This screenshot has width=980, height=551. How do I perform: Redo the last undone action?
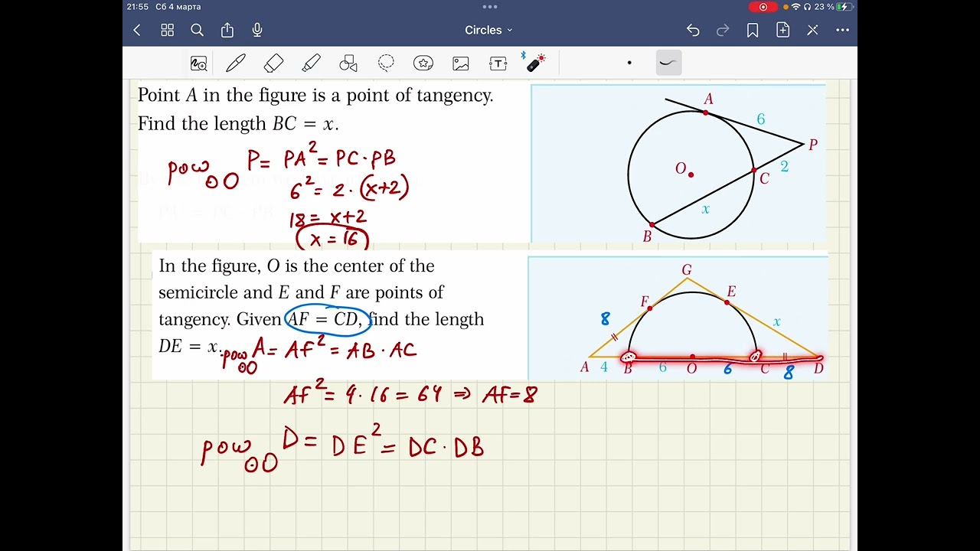point(723,30)
